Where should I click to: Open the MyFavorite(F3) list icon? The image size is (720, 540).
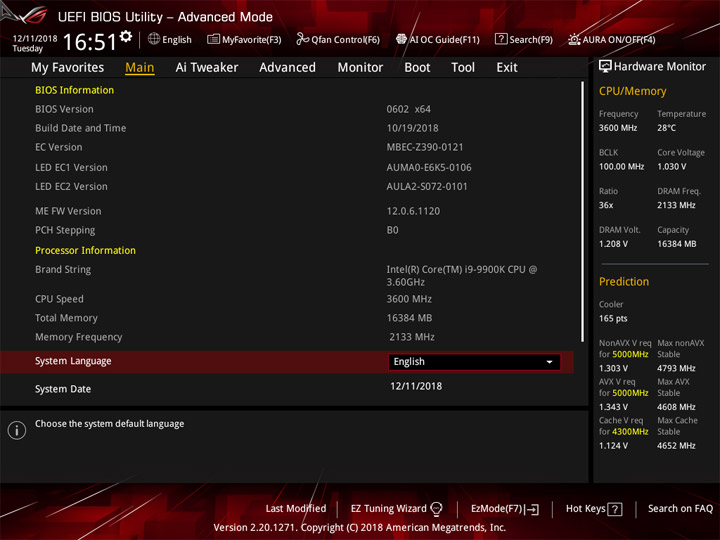pyautogui.click(x=213, y=39)
